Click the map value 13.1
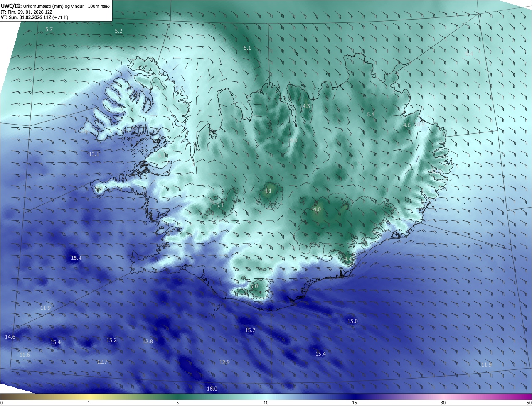Image resolution: width=532 pixels, height=406 pixels. coord(94,154)
